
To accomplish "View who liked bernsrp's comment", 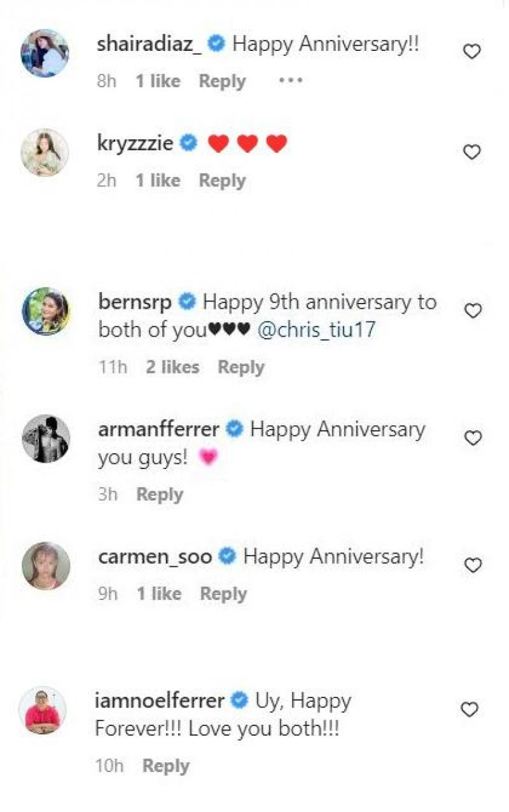I will [x=172, y=367].
